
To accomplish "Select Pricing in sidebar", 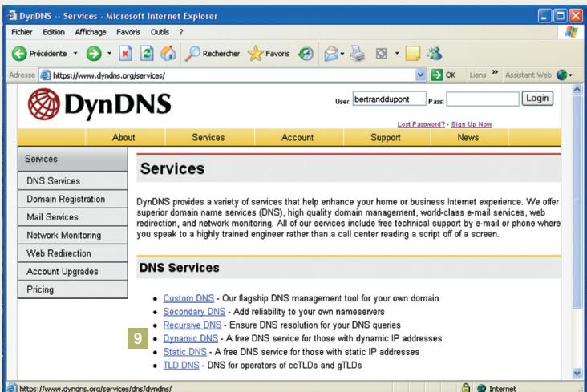I will point(73,289).
